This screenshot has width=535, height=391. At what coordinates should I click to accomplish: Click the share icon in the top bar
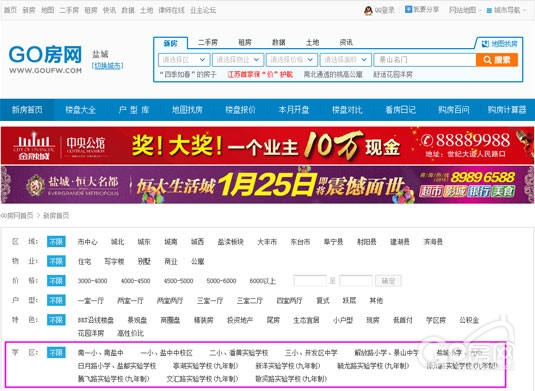[408, 10]
